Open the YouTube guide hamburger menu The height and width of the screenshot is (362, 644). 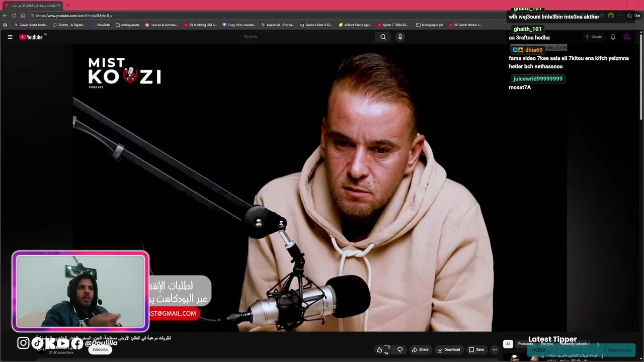tap(10, 37)
